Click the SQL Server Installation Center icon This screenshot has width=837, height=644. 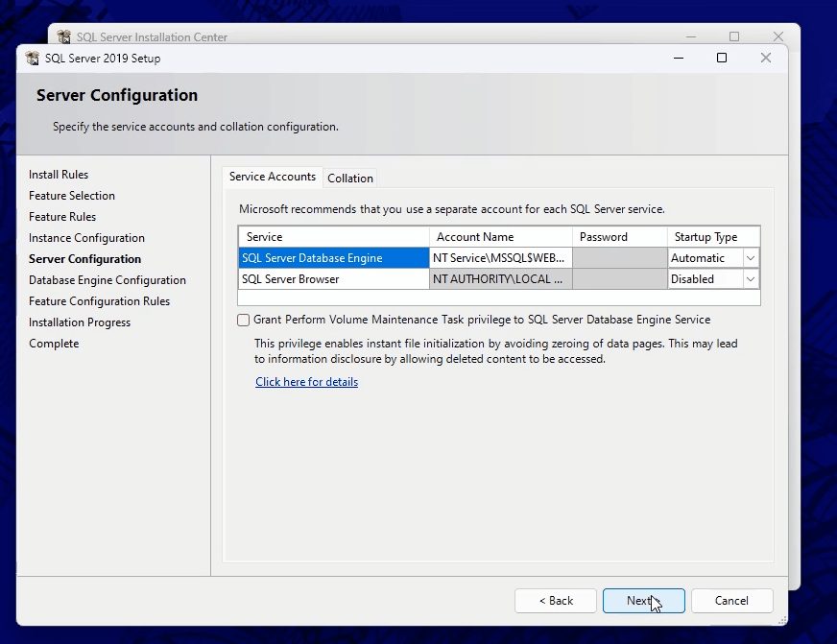[x=64, y=37]
